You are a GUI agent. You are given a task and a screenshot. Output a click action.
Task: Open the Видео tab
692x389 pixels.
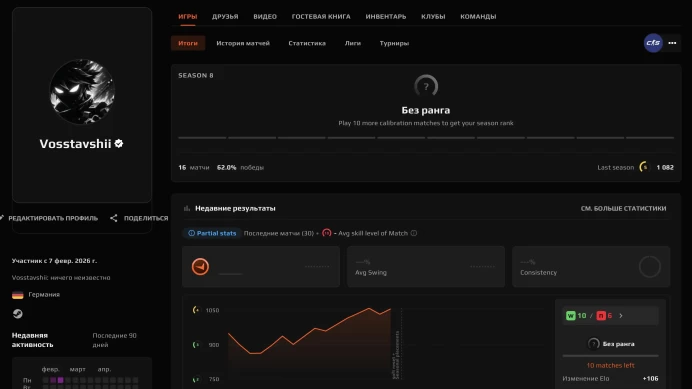pyautogui.click(x=265, y=16)
